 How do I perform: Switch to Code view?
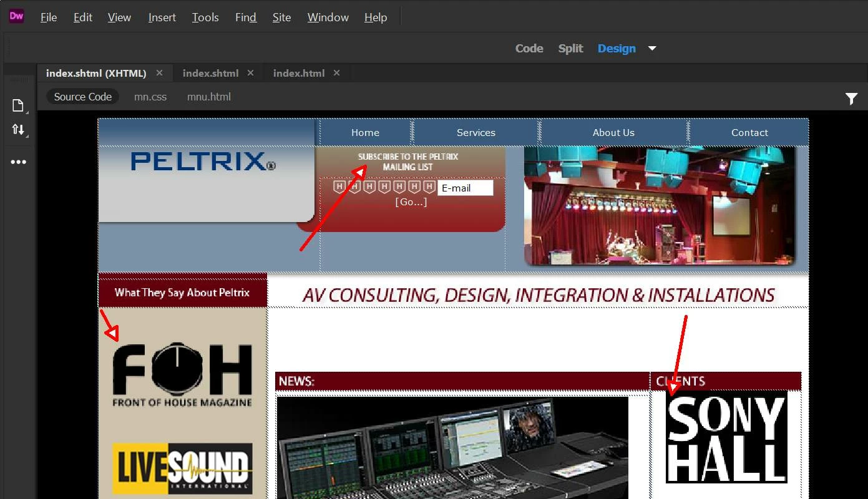pyautogui.click(x=529, y=49)
